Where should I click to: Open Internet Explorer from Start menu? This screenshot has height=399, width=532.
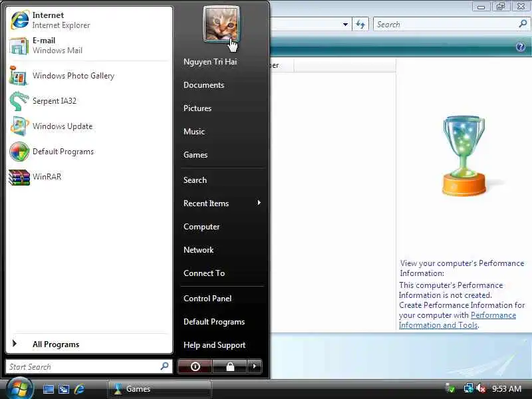click(x=89, y=20)
